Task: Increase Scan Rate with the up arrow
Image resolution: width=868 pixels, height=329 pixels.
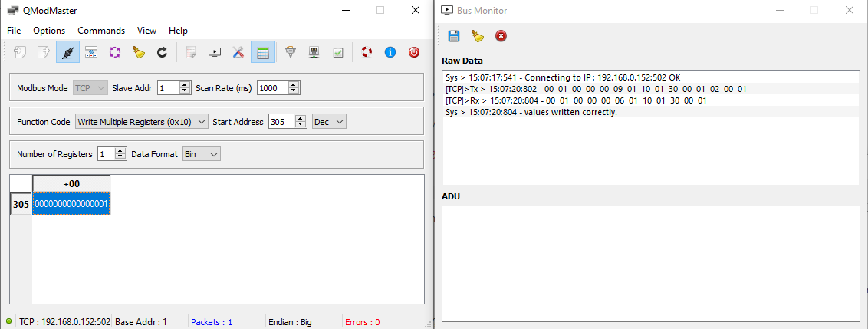Action: [x=294, y=84]
